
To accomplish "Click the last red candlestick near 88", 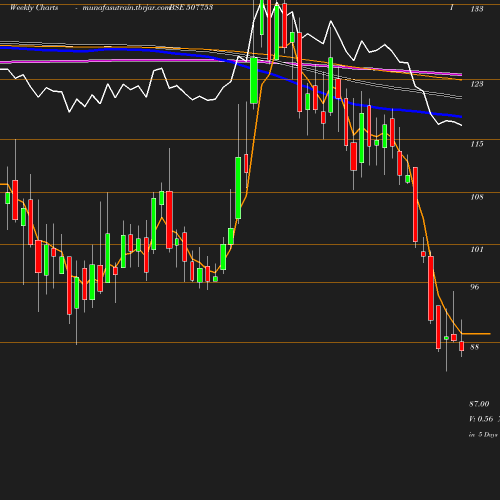I will [462, 346].
